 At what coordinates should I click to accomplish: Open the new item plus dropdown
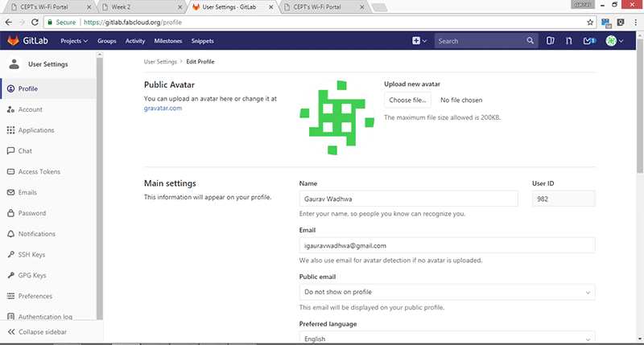pyautogui.click(x=419, y=41)
